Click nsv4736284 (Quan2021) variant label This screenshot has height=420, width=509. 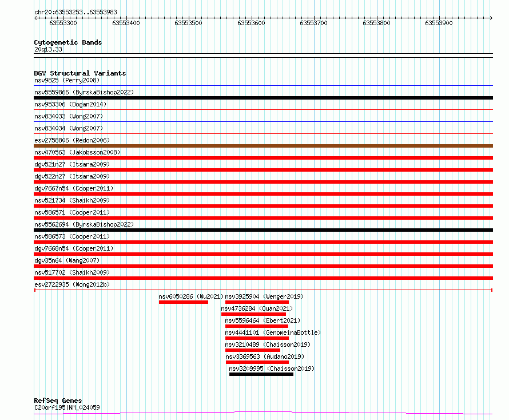coord(257,308)
